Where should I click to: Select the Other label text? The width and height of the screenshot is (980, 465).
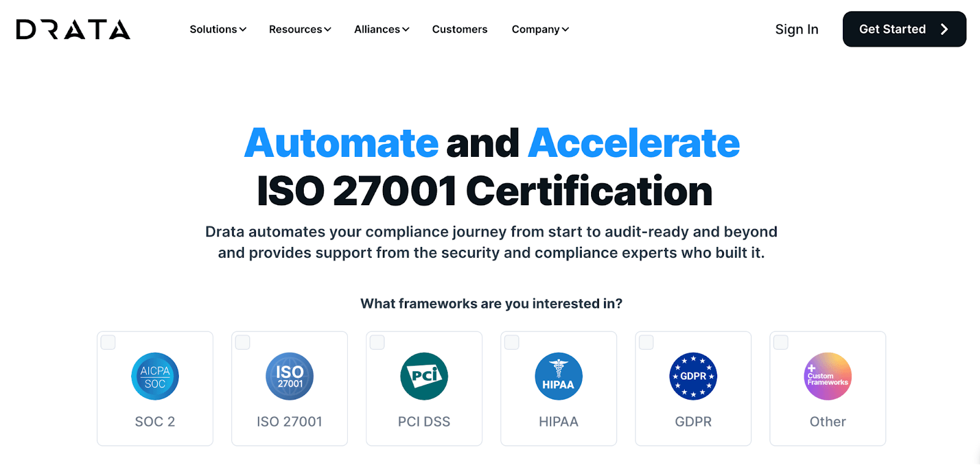pos(827,422)
